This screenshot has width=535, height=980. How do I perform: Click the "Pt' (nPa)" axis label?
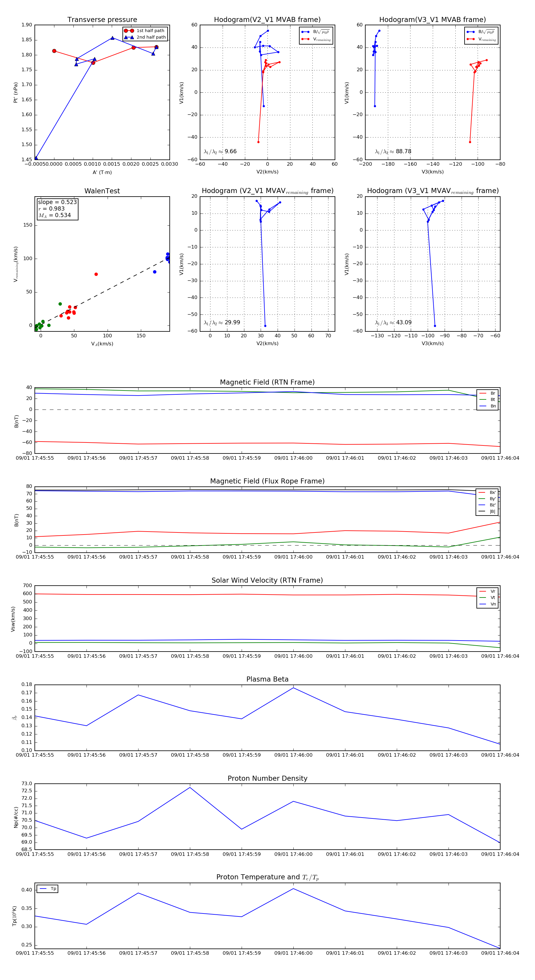click(x=16, y=92)
